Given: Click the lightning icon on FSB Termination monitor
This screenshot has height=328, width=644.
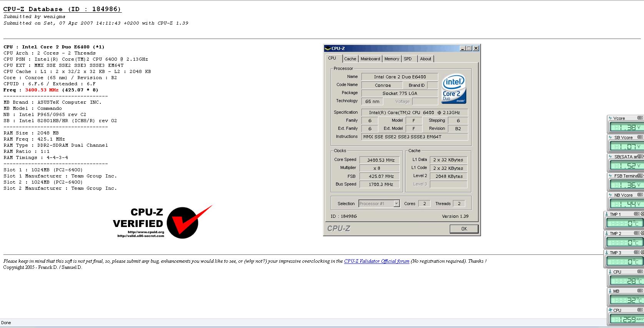Looking at the screenshot, I should coord(610,176).
